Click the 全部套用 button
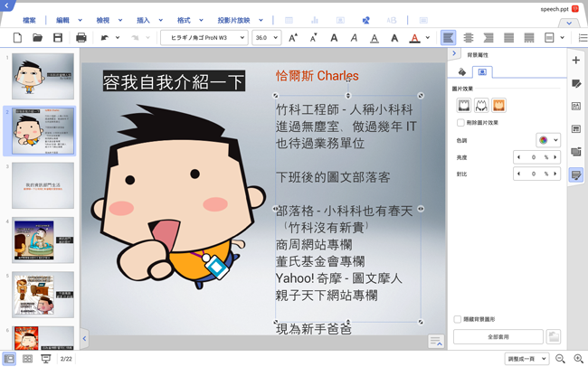The height and width of the screenshot is (367, 588). click(x=498, y=336)
